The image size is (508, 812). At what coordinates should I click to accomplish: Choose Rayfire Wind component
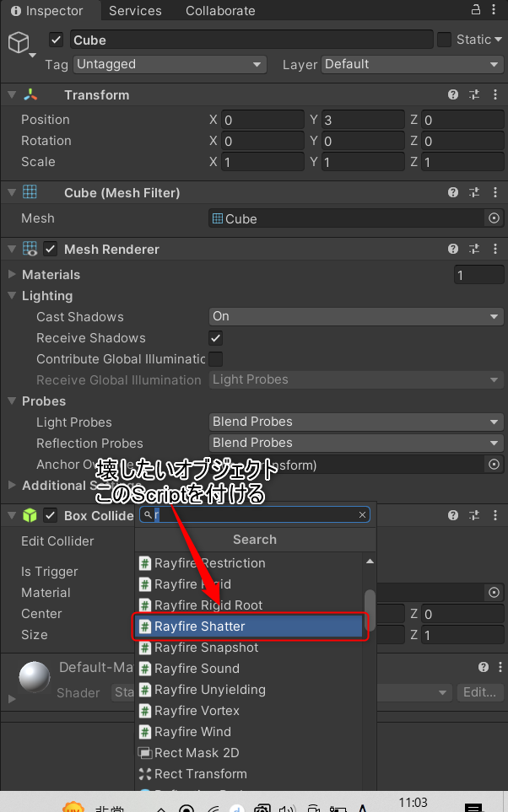click(x=249, y=732)
